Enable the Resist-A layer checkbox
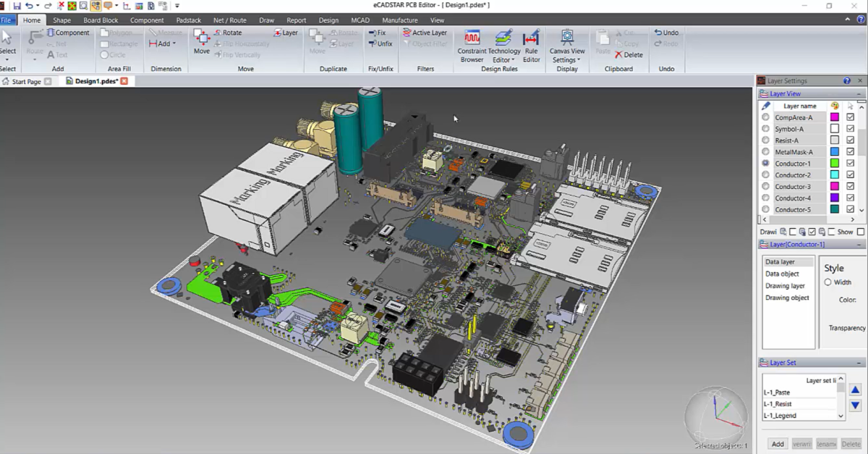Viewport: 868px width, 454px height. (850, 140)
